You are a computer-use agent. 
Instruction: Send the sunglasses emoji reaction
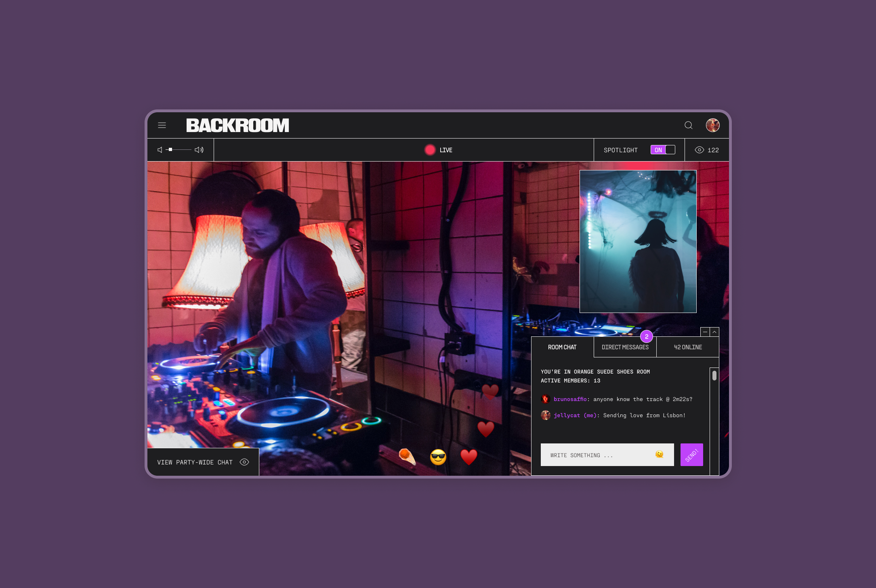[438, 457]
